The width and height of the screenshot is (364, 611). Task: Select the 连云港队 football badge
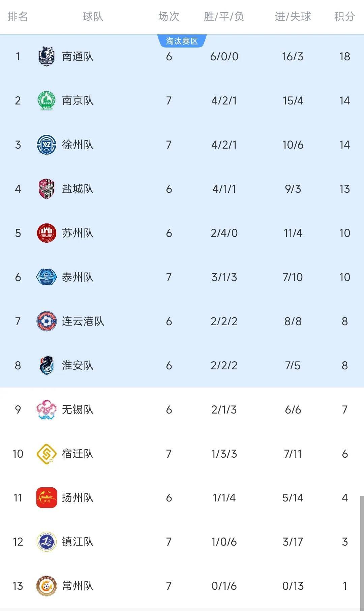(47, 321)
